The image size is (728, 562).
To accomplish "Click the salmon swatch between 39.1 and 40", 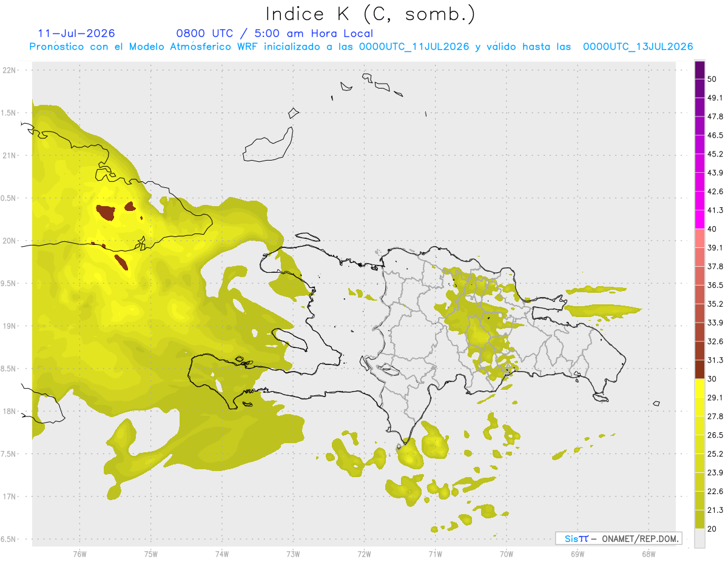I will click(x=699, y=238).
